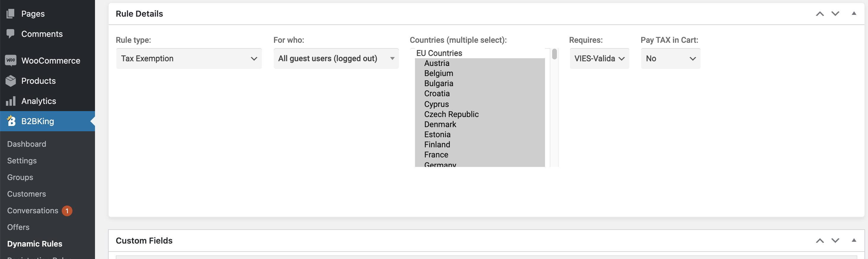Select Bulgaria in countries list

click(479, 83)
